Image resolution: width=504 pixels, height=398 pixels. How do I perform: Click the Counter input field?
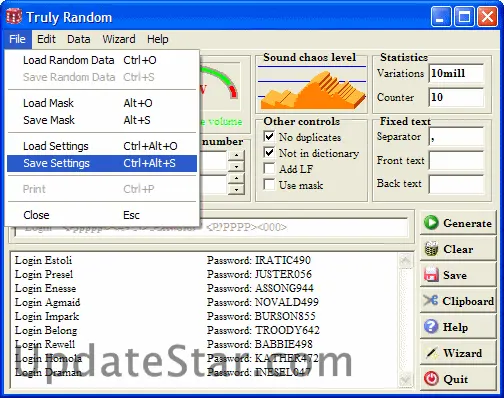tap(456, 97)
